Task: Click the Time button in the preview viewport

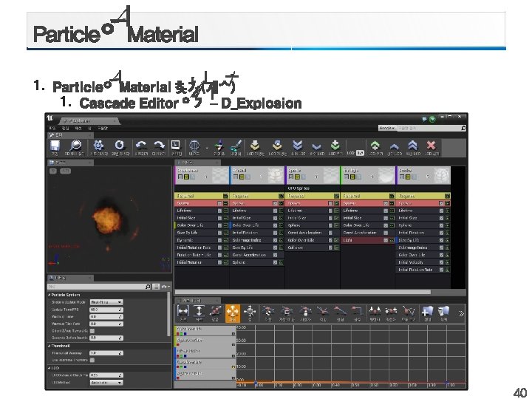Action: [x=65, y=171]
